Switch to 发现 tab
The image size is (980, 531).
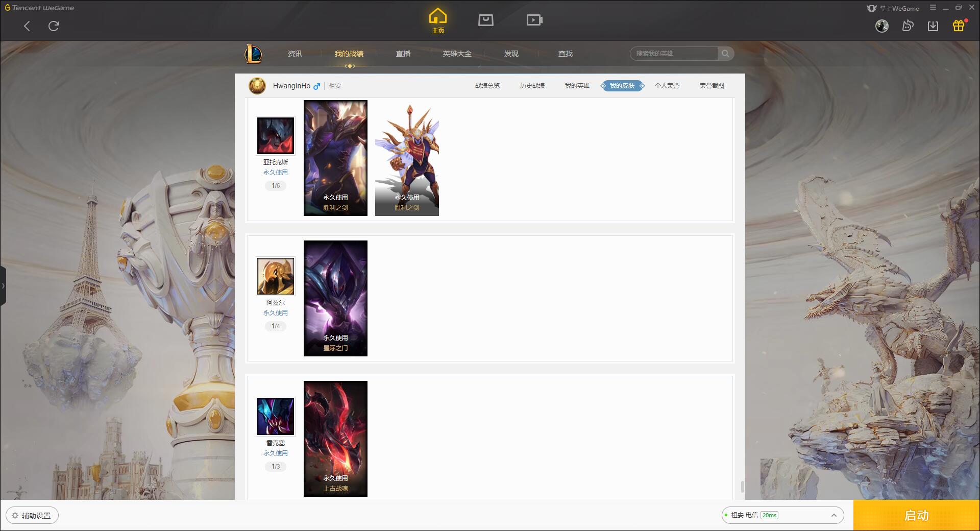pos(511,54)
